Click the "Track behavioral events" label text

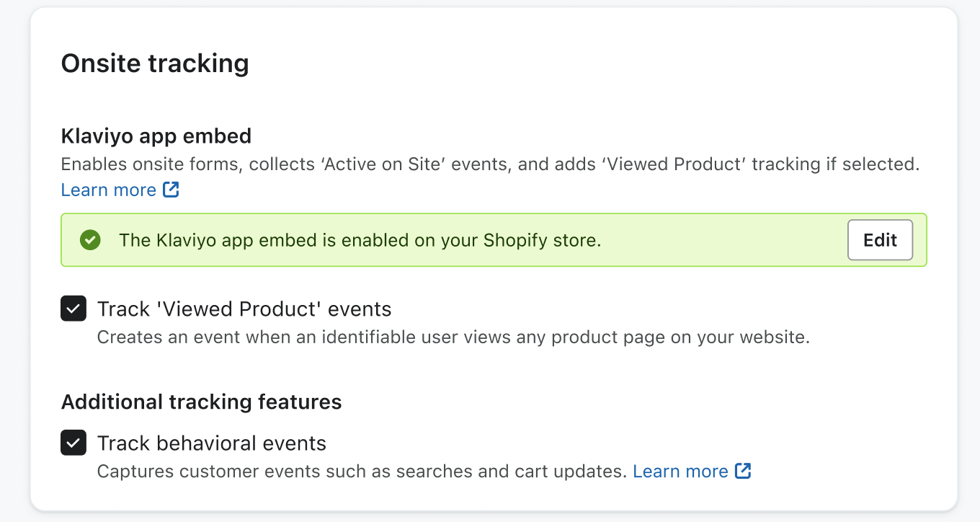click(212, 443)
